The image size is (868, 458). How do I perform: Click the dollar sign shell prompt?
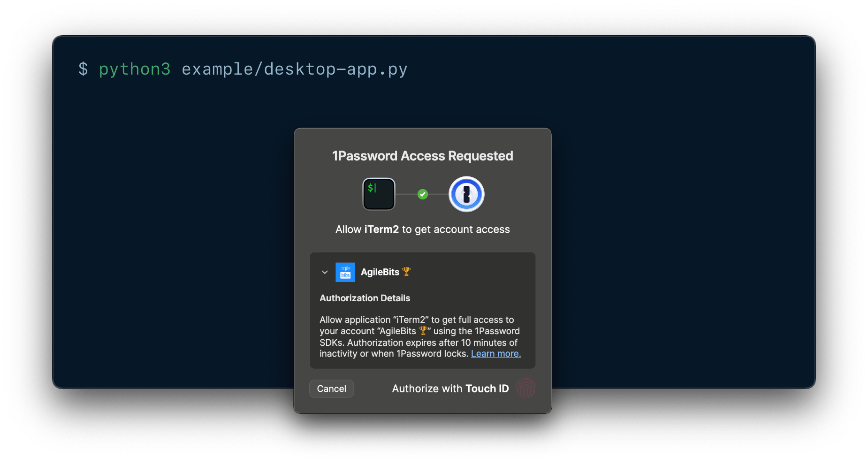click(83, 69)
